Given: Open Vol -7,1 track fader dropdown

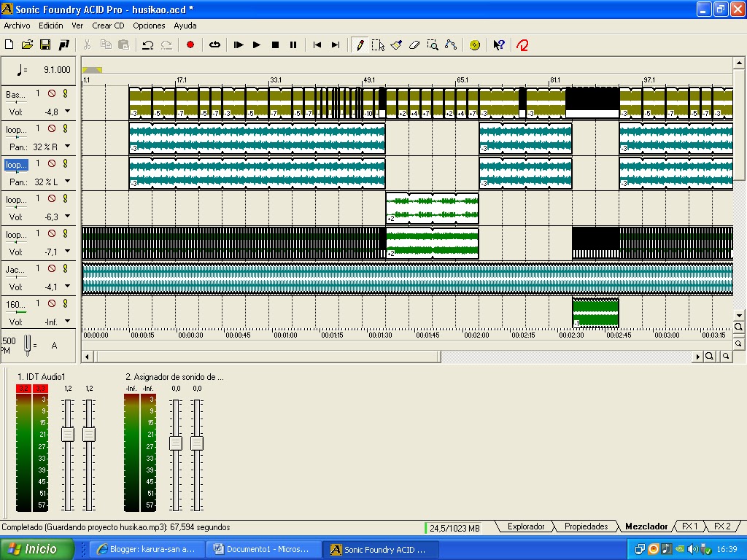Looking at the screenshot, I should [68, 252].
